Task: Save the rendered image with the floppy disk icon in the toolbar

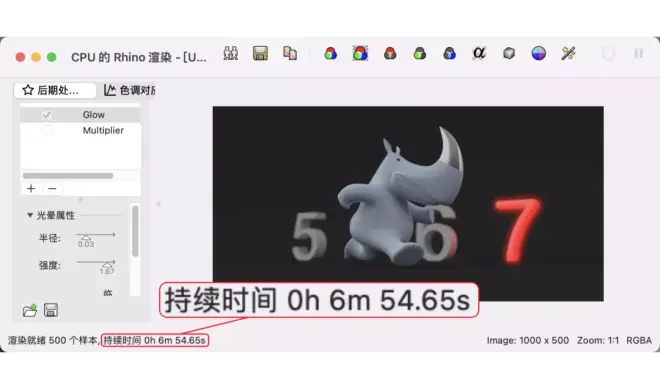Action: (x=260, y=53)
